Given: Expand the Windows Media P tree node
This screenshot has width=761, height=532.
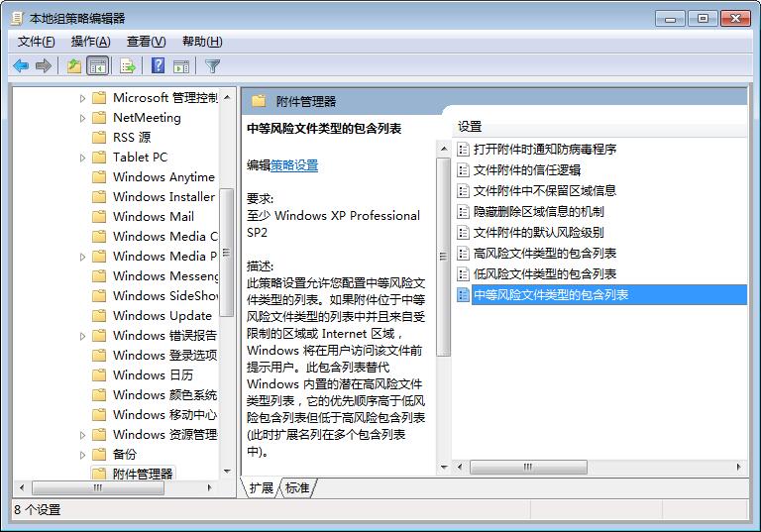Looking at the screenshot, I should 82,257.
